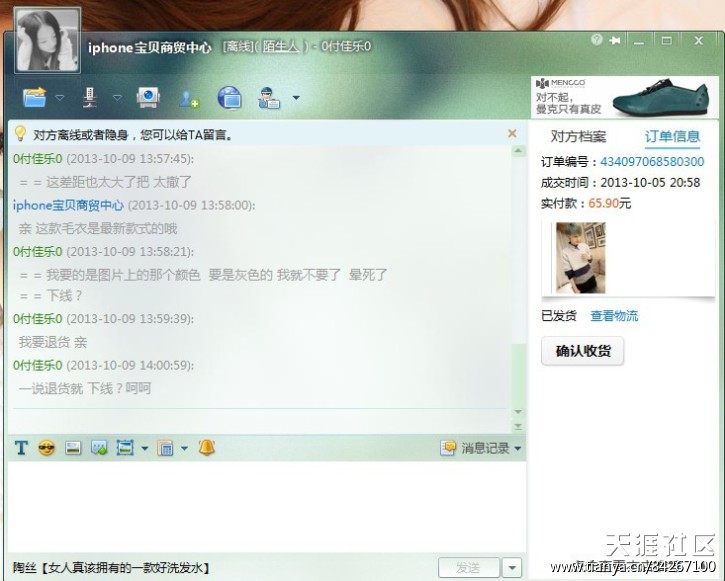Open the 查看物流 logistics link
The image size is (725, 581).
pyautogui.click(x=614, y=316)
